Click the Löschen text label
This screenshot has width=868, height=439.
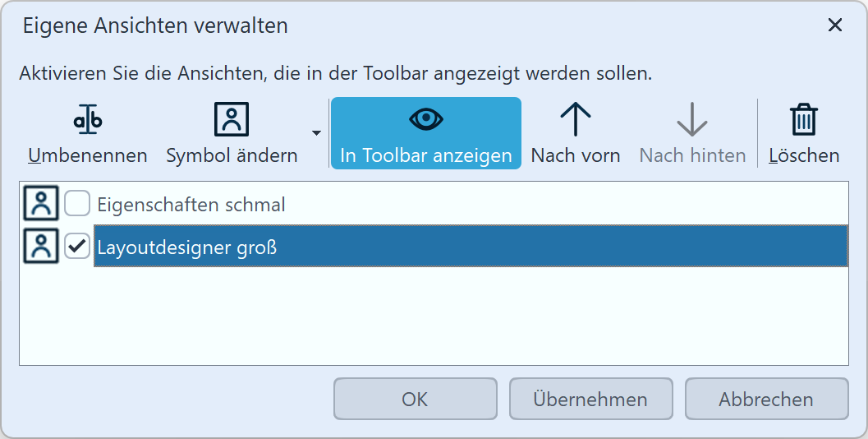coord(804,155)
